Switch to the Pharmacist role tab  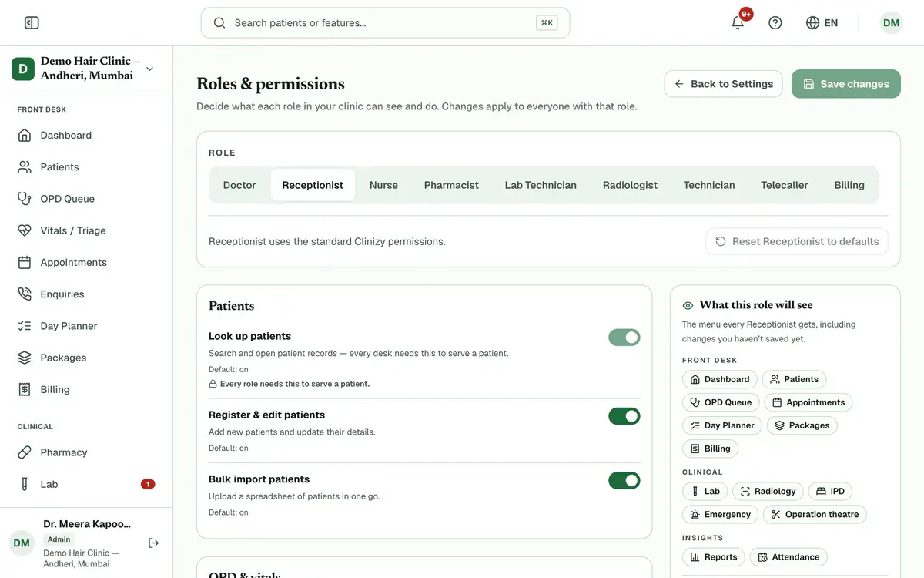(451, 185)
